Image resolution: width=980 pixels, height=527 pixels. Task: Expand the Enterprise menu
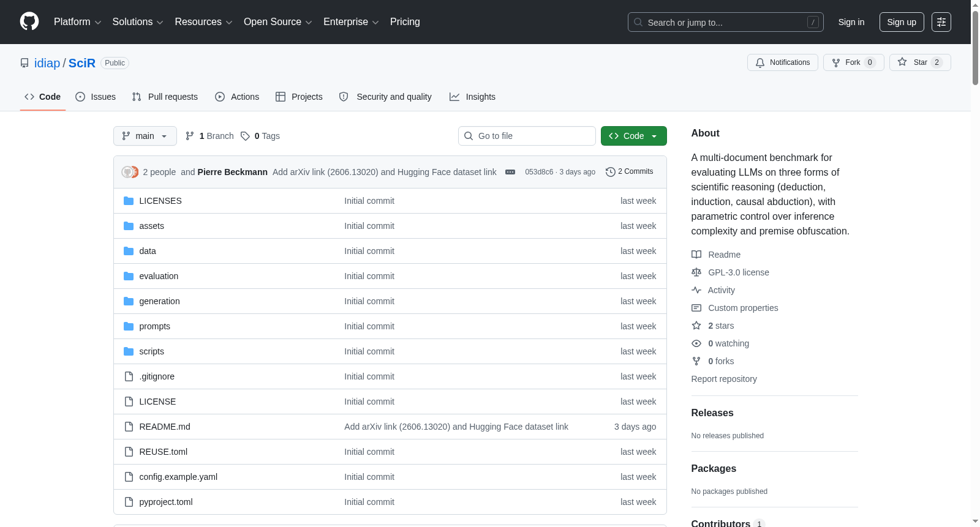[351, 22]
